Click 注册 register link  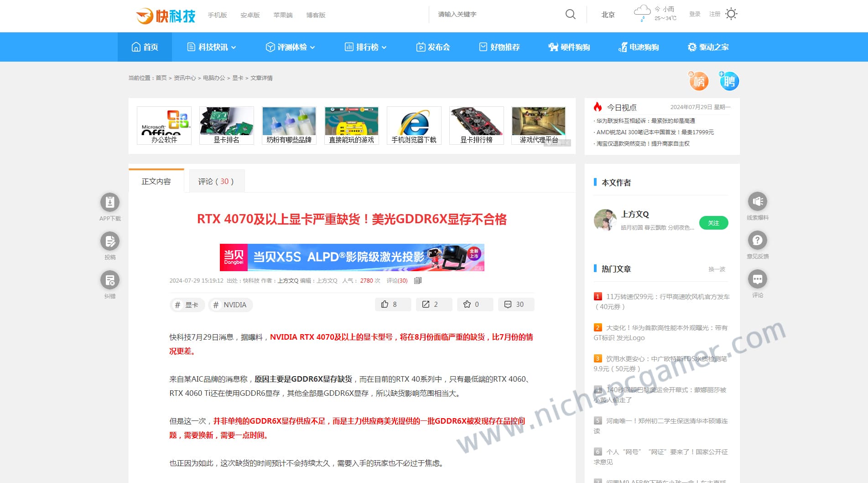[x=715, y=14]
